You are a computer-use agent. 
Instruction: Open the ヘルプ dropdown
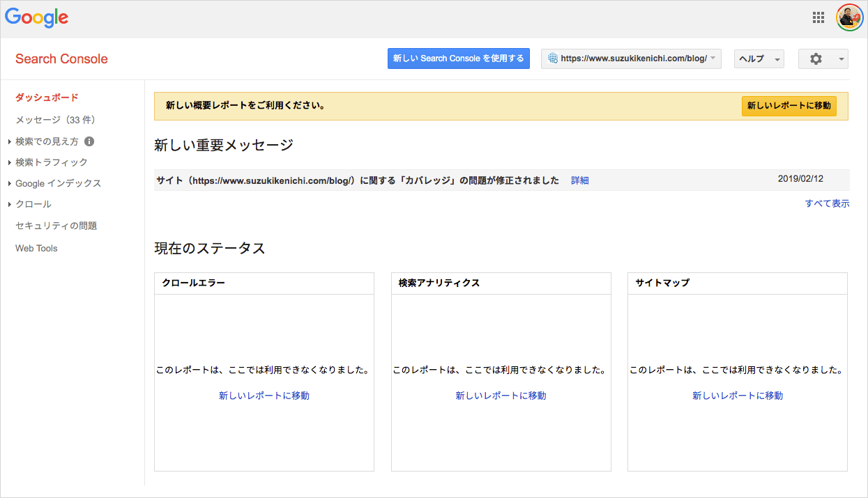[759, 59]
